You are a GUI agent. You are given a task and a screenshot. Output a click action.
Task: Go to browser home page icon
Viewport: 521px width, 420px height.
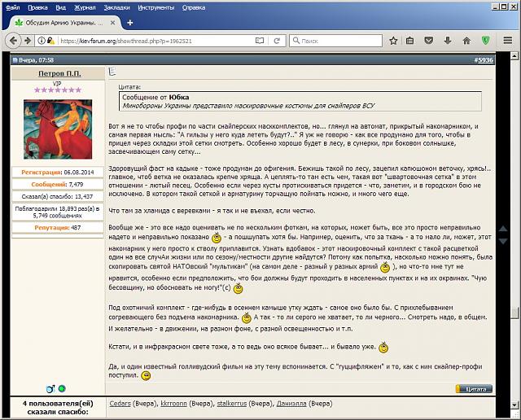click(x=465, y=39)
